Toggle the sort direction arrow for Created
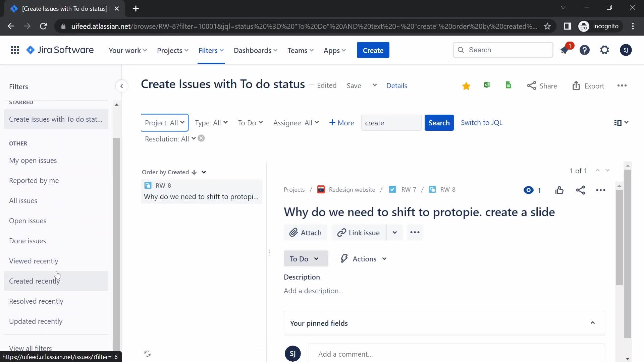 194,172
